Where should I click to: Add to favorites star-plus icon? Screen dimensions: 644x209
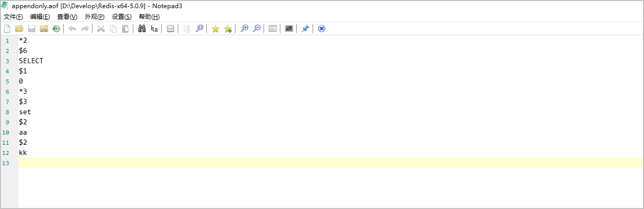click(228, 29)
